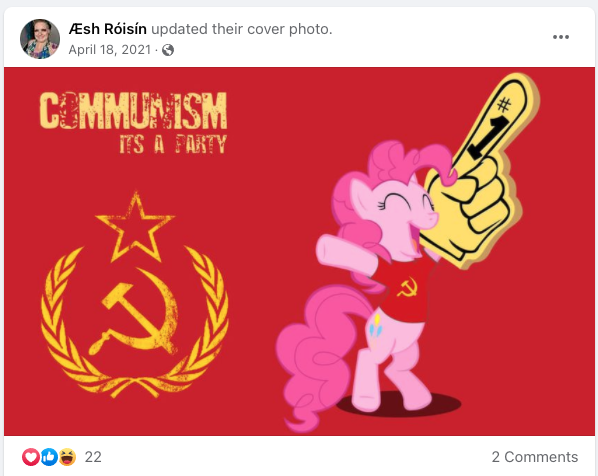Open the Æsh Róisín profile name link
The height and width of the screenshot is (476, 598).
108,29
